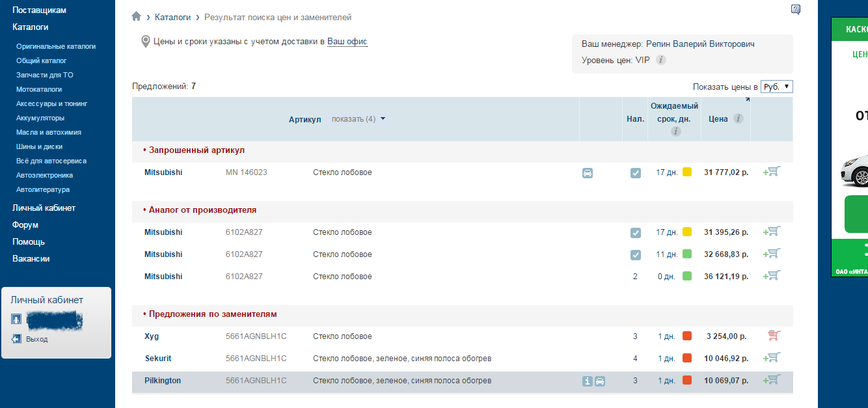This screenshot has width=868, height=408.
Task: Open car applicability icon in Pilkington row
Action: [x=600, y=381]
